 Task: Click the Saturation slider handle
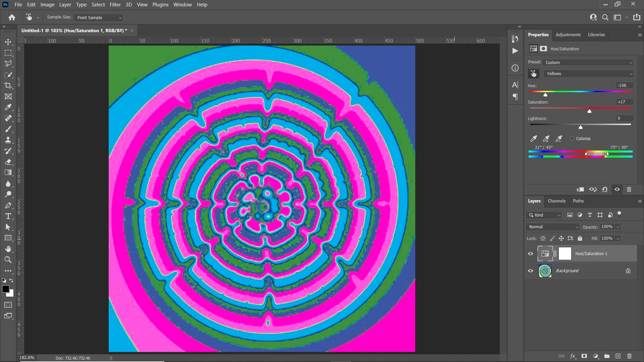coord(589,111)
